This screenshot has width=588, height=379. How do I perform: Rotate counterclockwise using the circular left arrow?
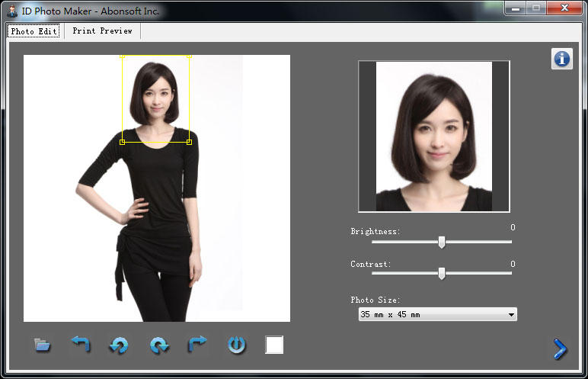pyautogui.click(x=120, y=345)
